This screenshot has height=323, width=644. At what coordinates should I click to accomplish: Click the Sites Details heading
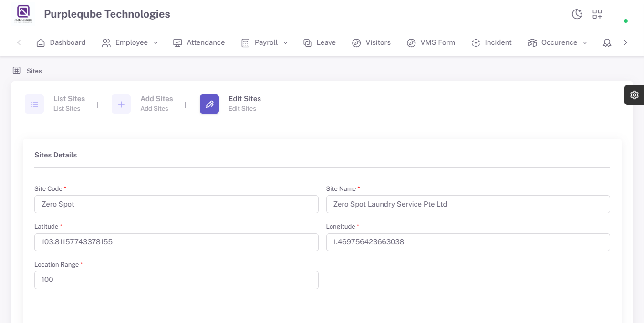coord(55,155)
